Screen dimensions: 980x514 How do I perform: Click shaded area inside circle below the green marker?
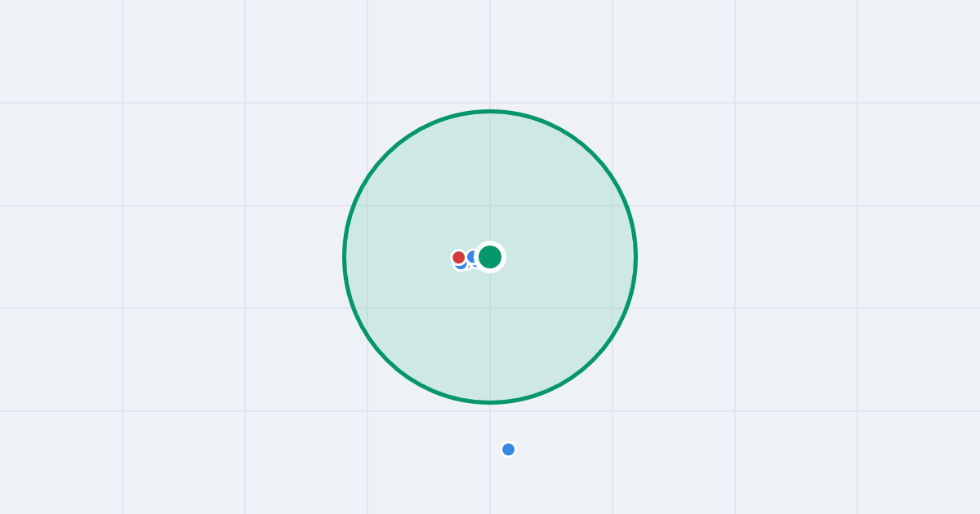tap(490, 335)
